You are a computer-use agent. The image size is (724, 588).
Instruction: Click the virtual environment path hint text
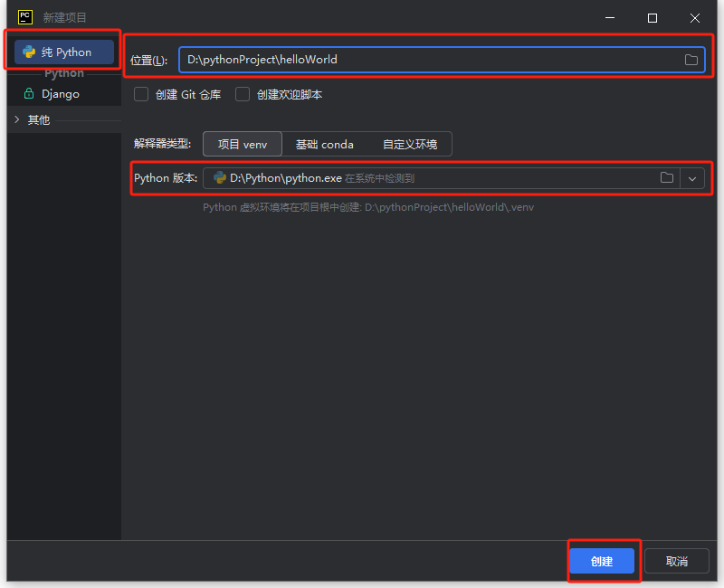(x=368, y=207)
